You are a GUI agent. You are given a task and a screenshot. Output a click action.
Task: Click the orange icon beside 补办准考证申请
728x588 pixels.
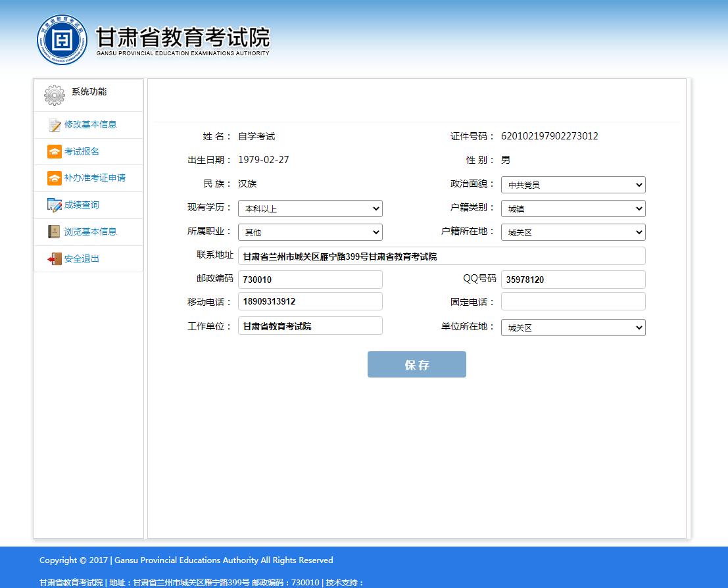tap(55, 178)
